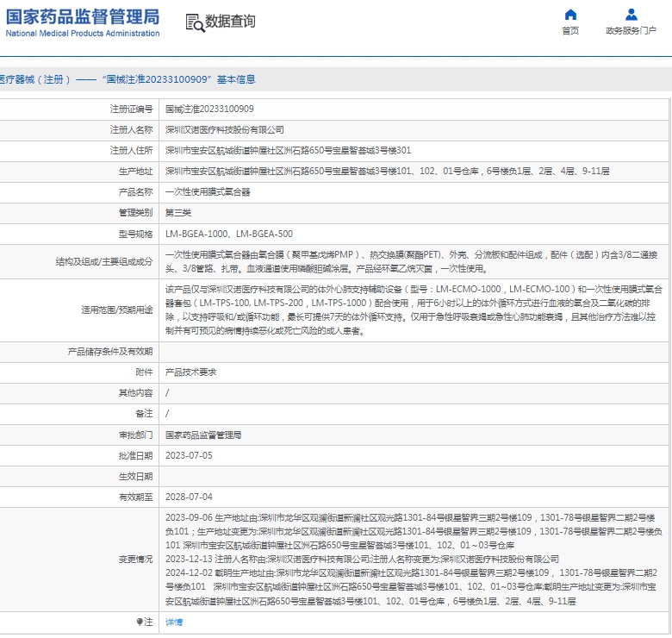Click National Medical Products Administration text
The width and height of the screenshot is (672, 638).
tap(83, 33)
